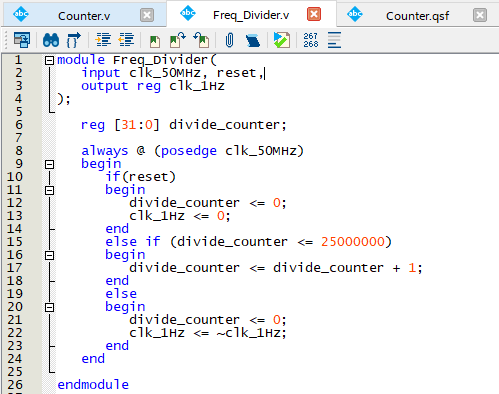Close the Freq_Divider.v tab with red X

[314, 14]
